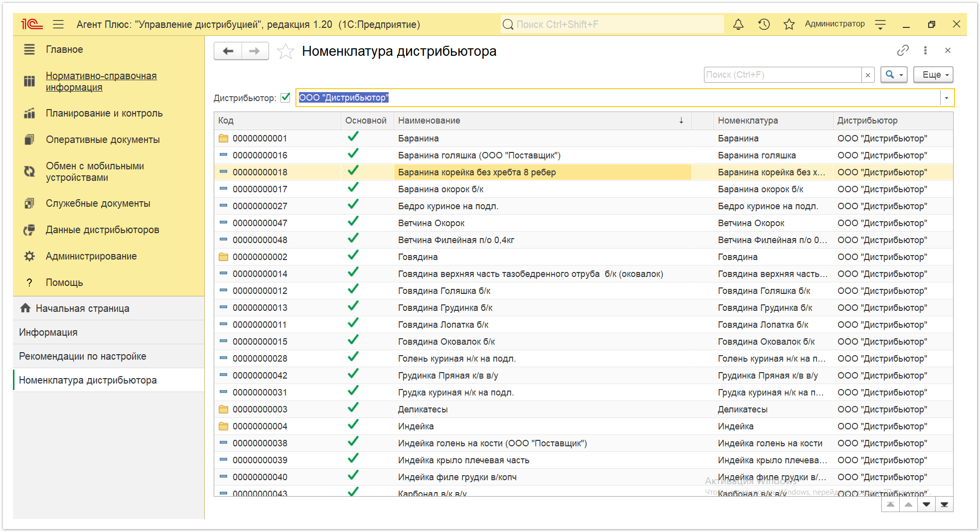Expand the Дистрибьютор field dropdown arrow
This screenshot has width=980, height=532.
pos(947,98)
